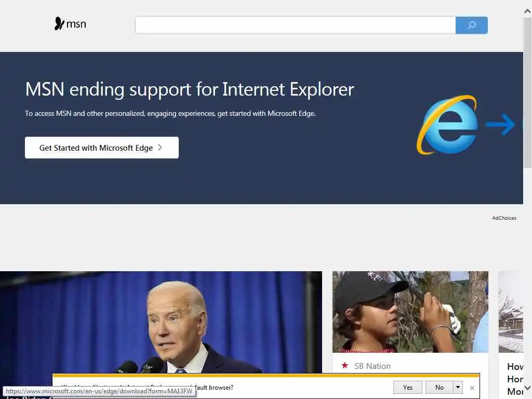Click the Internet Explorer logo graphic

click(447, 125)
